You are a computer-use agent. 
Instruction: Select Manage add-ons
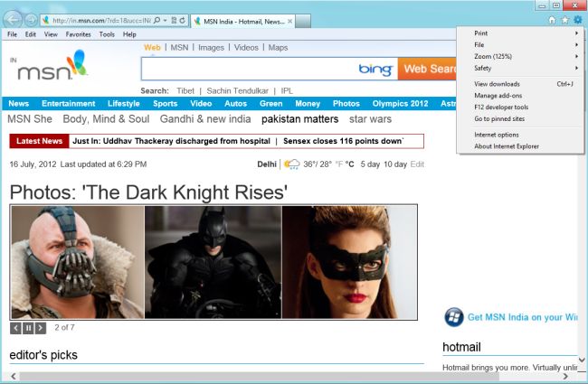pos(520,96)
